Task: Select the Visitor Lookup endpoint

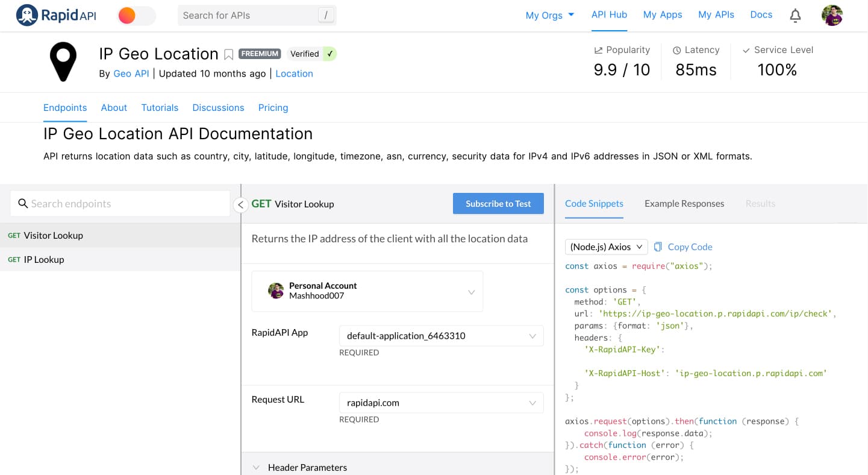Action: pyautogui.click(x=120, y=235)
